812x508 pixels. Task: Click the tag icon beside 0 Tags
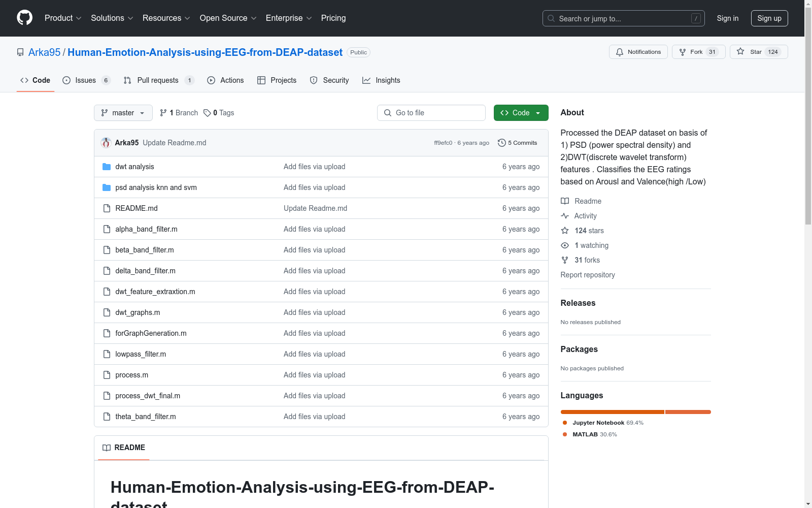click(x=207, y=113)
